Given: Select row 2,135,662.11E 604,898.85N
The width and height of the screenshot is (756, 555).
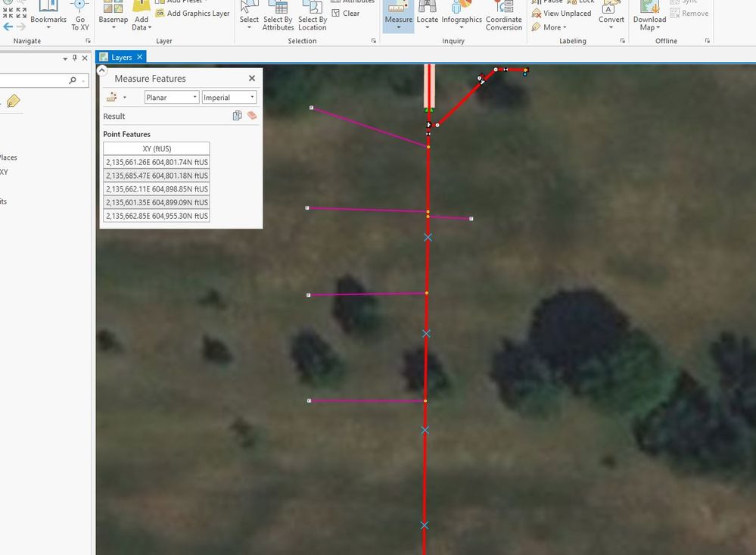Looking at the screenshot, I should coord(157,189).
